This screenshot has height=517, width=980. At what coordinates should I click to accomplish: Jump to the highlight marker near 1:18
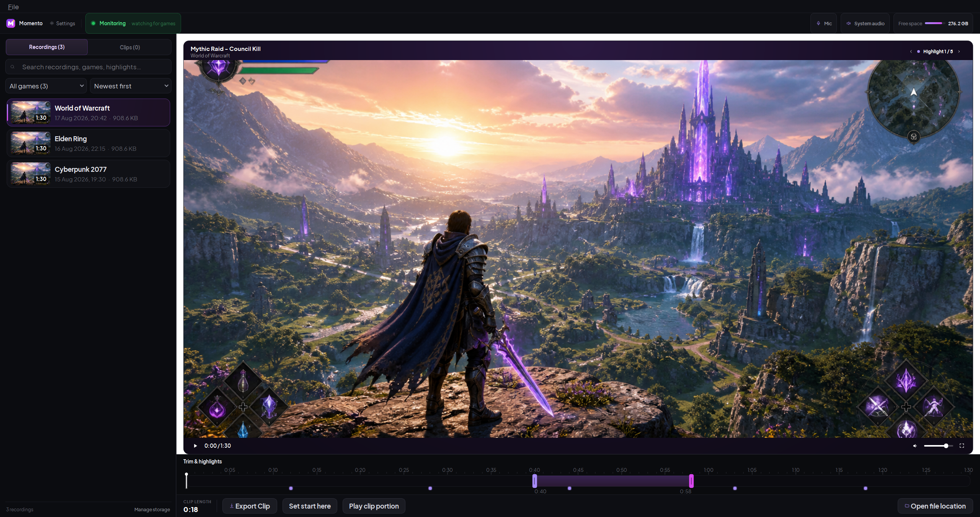coord(866,488)
